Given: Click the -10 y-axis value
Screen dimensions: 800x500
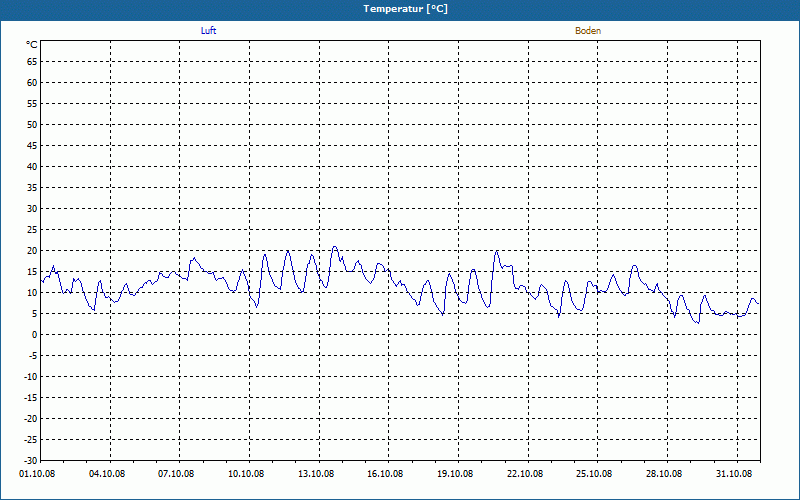Looking at the screenshot, I should pos(31,377).
